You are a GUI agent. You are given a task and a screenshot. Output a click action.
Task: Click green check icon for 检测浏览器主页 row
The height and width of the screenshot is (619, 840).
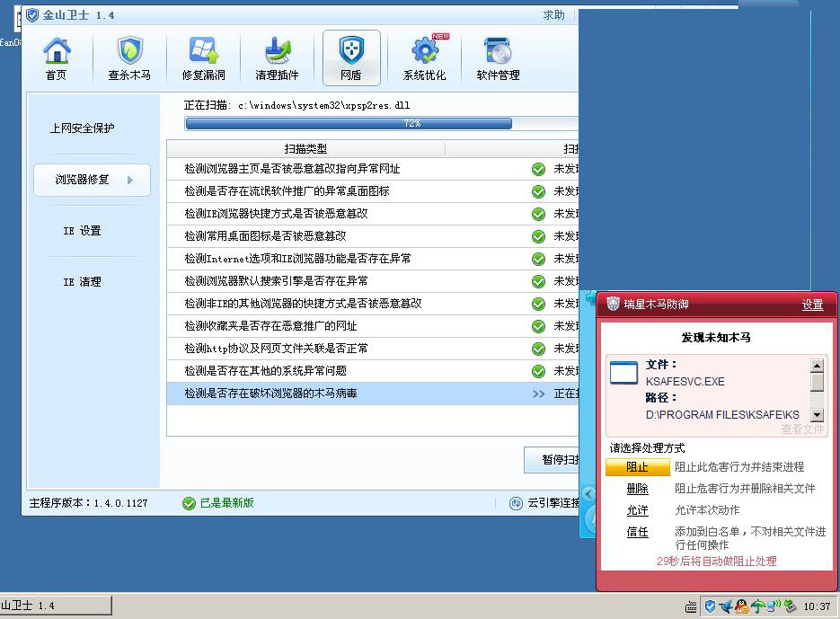click(538, 170)
